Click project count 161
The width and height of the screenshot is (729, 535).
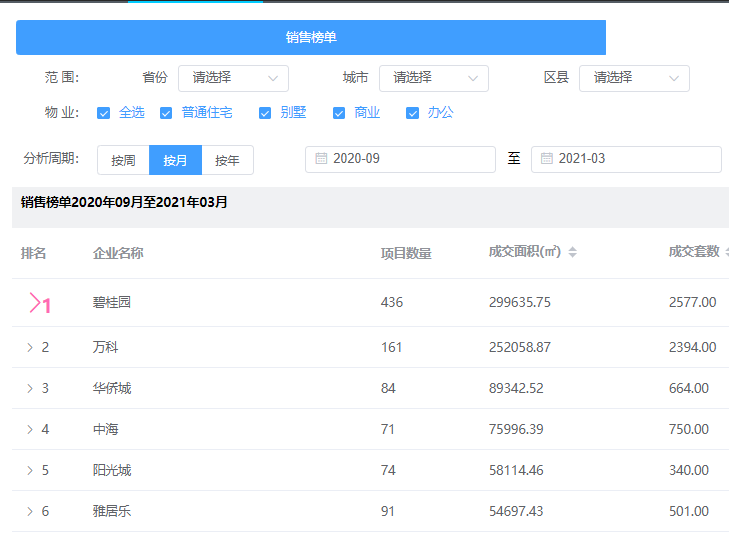click(391, 347)
